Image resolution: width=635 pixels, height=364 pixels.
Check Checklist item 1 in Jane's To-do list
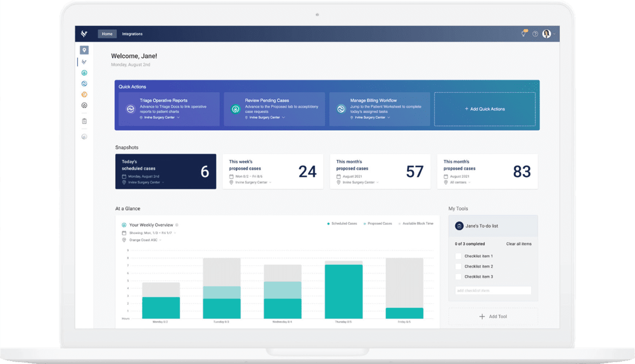(x=458, y=256)
